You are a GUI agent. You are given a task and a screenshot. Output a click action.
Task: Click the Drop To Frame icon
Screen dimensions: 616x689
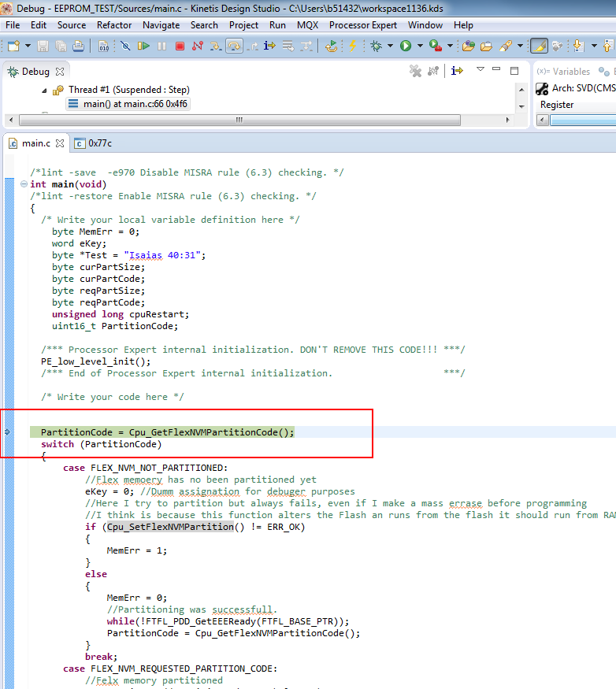click(x=288, y=46)
